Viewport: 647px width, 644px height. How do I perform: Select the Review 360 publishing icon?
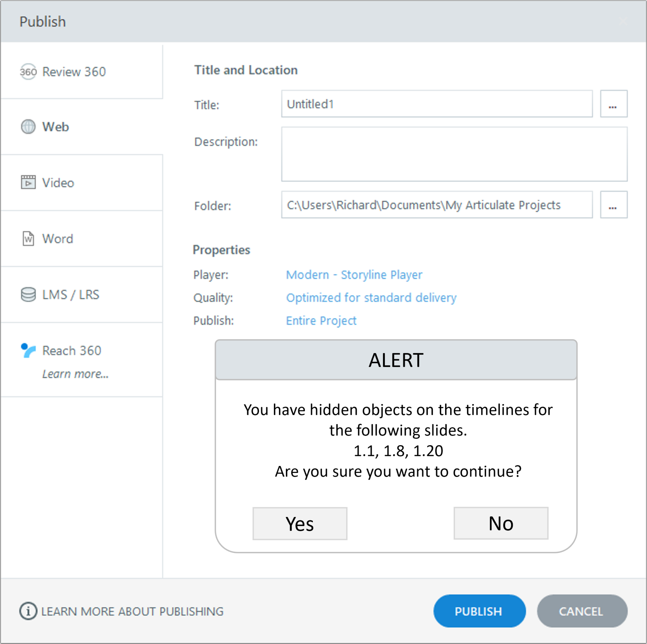pyautogui.click(x=28, y=72)
